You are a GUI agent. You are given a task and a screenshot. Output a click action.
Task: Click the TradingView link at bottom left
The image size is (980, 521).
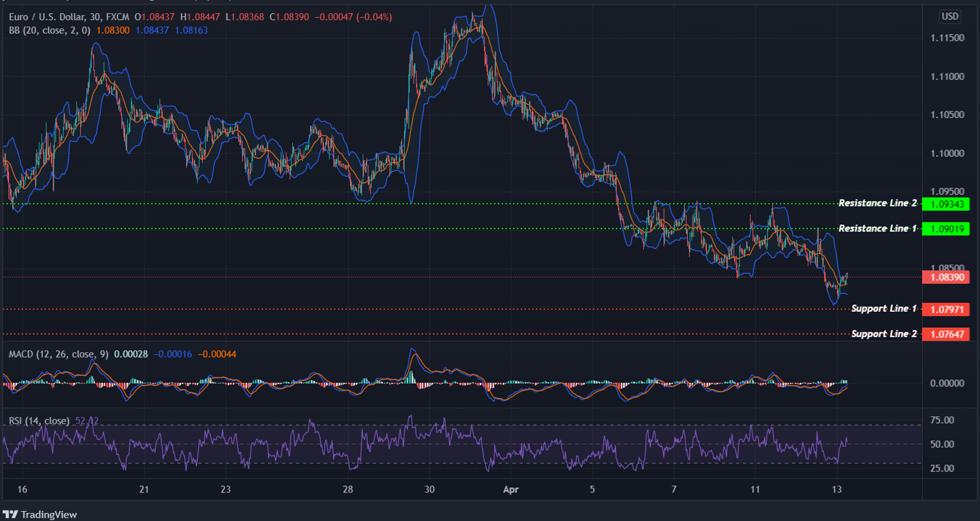[x=50, y=514]
